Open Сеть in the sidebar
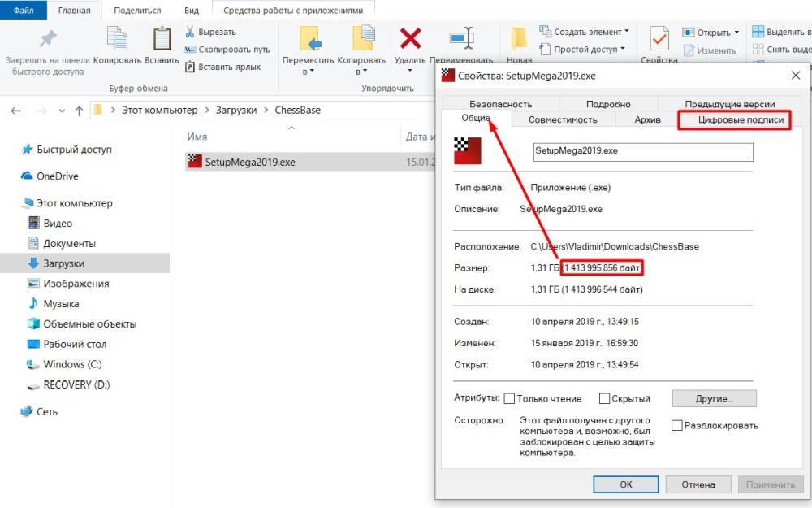Image resolution: width=812 pixels, height=508 pixels. click(x=39, y=411)
